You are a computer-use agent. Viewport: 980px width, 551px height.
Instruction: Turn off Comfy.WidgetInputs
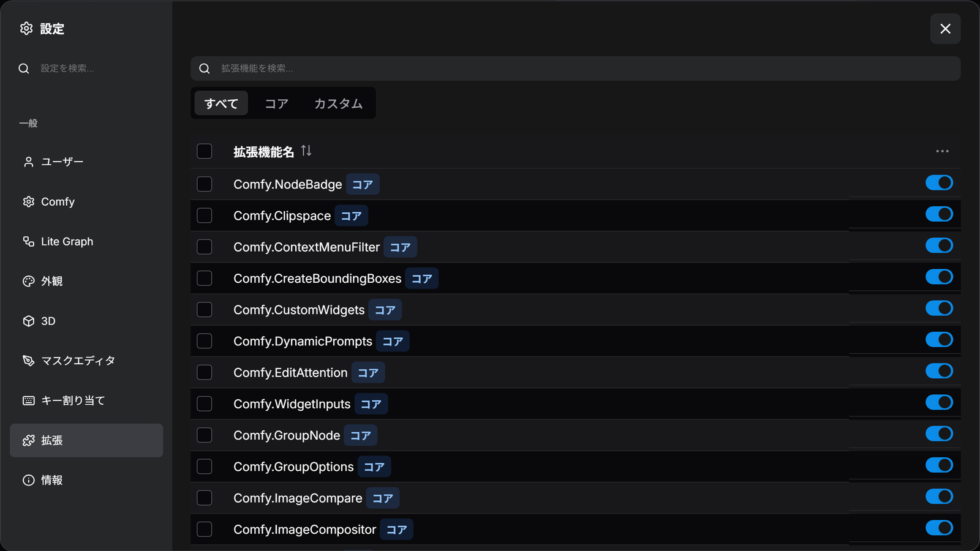[939, 402]
